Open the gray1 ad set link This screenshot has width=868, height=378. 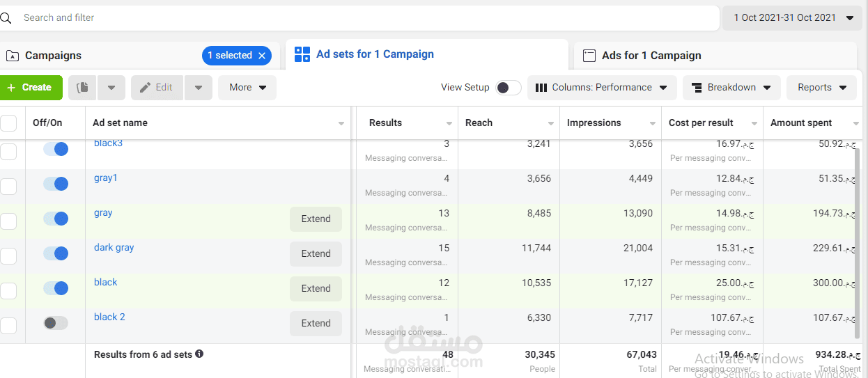pyautogui.click(x=106, y=178)
